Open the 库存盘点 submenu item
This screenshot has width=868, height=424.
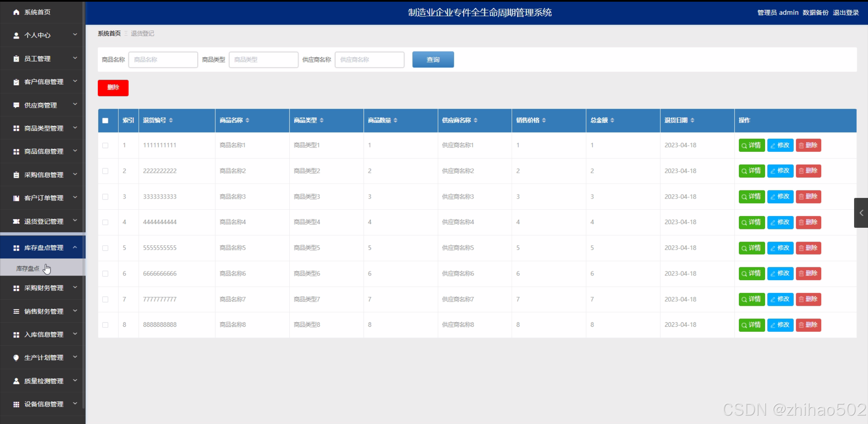click(28, 268)
